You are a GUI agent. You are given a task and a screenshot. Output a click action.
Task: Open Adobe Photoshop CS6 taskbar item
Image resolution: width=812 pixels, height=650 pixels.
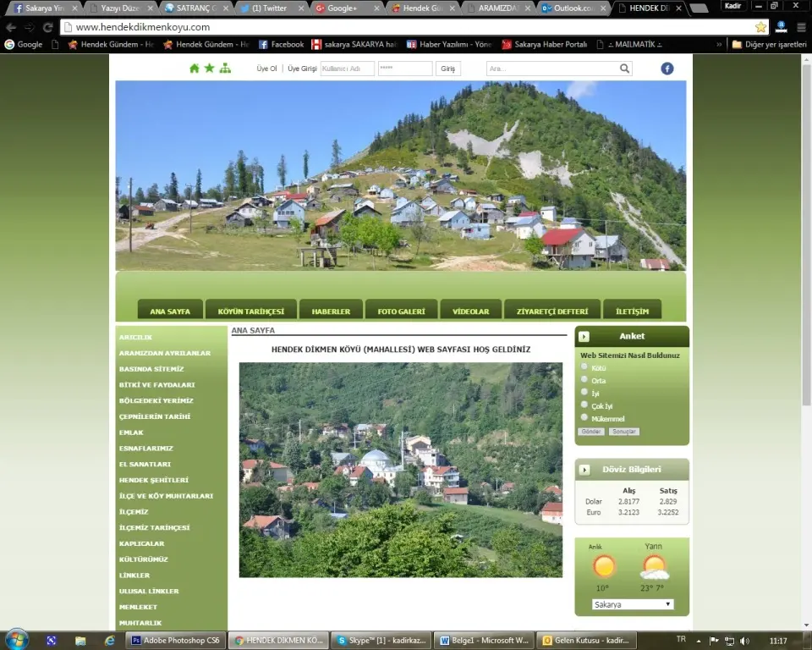(176, 641)
